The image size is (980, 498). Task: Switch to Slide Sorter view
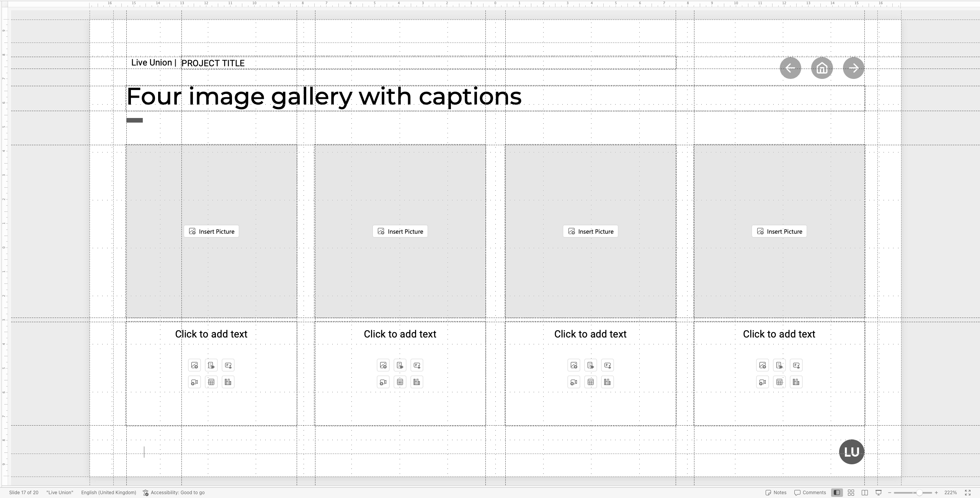click(851, 493)
